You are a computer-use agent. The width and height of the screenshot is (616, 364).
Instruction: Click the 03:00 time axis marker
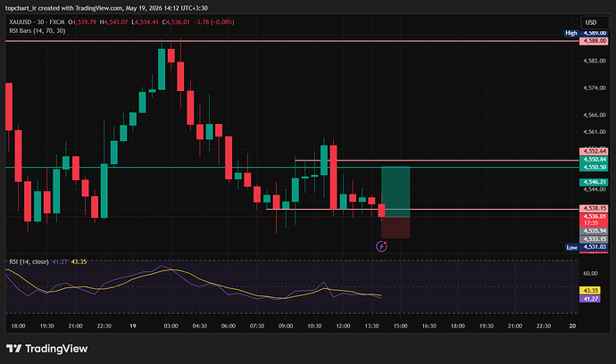[171, 326]
